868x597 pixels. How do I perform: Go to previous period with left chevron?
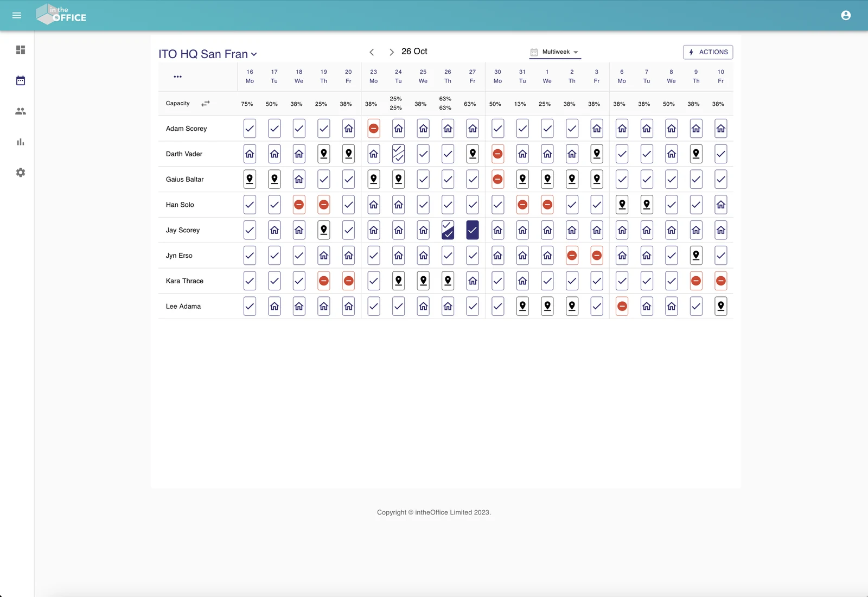point(372,52)
